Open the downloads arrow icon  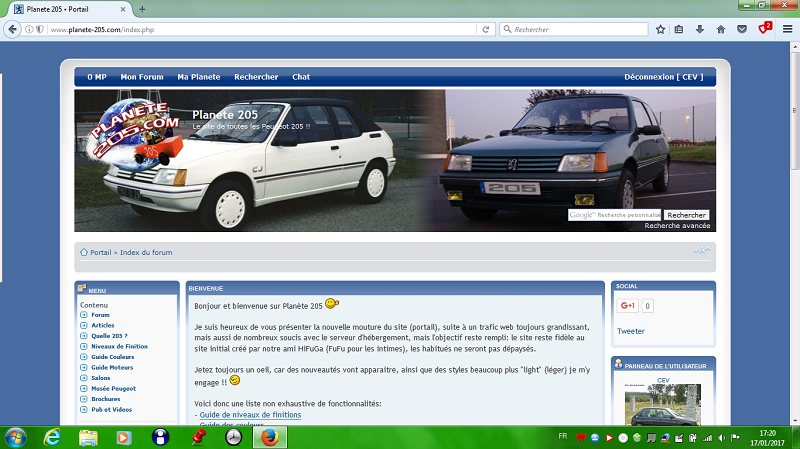point(700,30)
